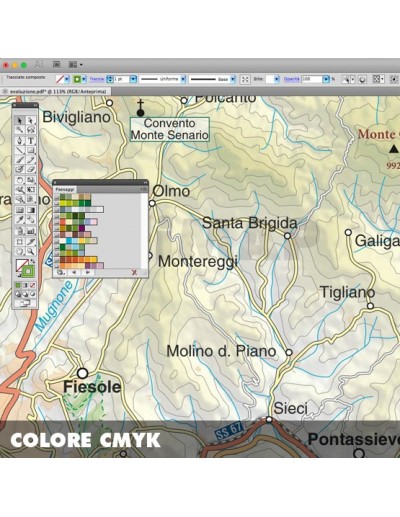Select the Type tool
This screenshot has height=517, width=400.
point(31,141)
